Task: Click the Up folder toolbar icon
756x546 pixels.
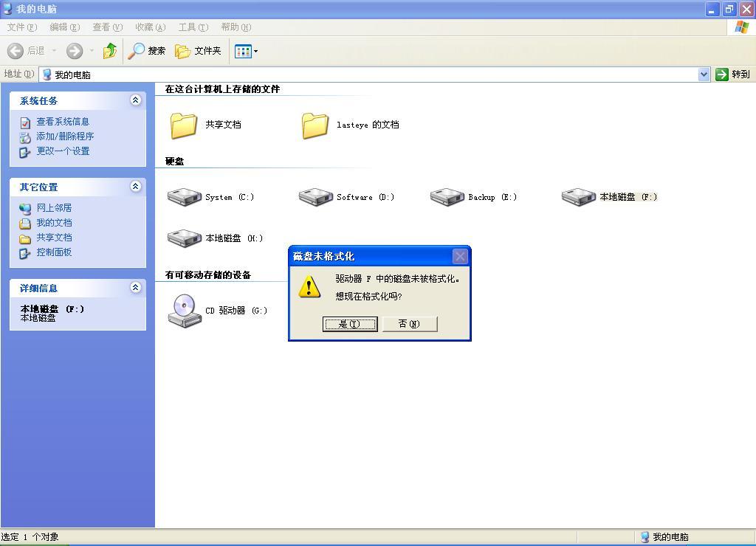Action: pyautogui.click(x=110, y=51)
